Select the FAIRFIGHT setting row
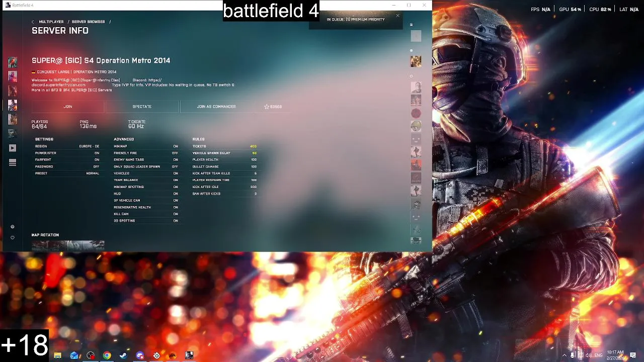 click(x=67, y=160)
